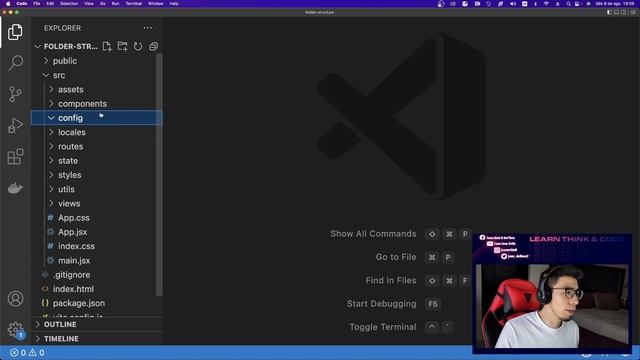
Task: Collapse all folders in explorer
Action: tap(153, 46)
